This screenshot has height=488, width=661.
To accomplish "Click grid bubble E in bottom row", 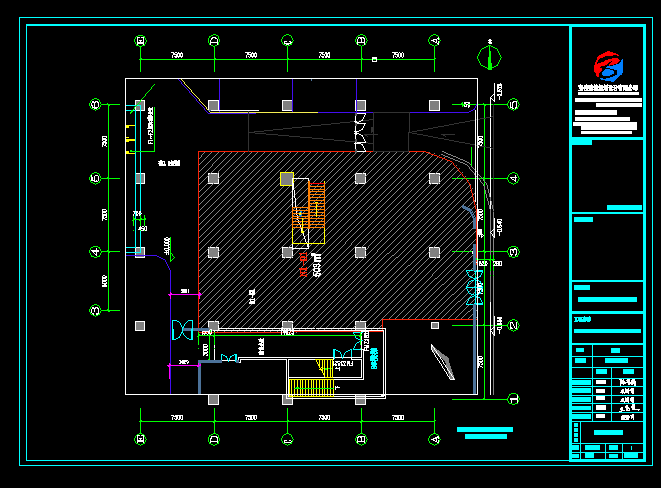I will point(140,438).
